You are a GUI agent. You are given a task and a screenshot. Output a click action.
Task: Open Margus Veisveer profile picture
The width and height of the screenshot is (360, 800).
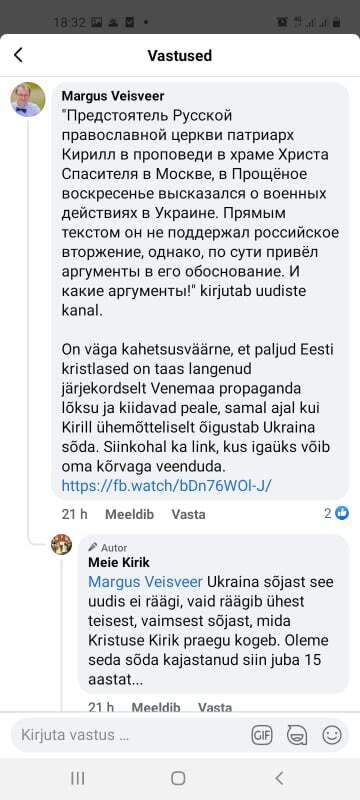[28, 99]
